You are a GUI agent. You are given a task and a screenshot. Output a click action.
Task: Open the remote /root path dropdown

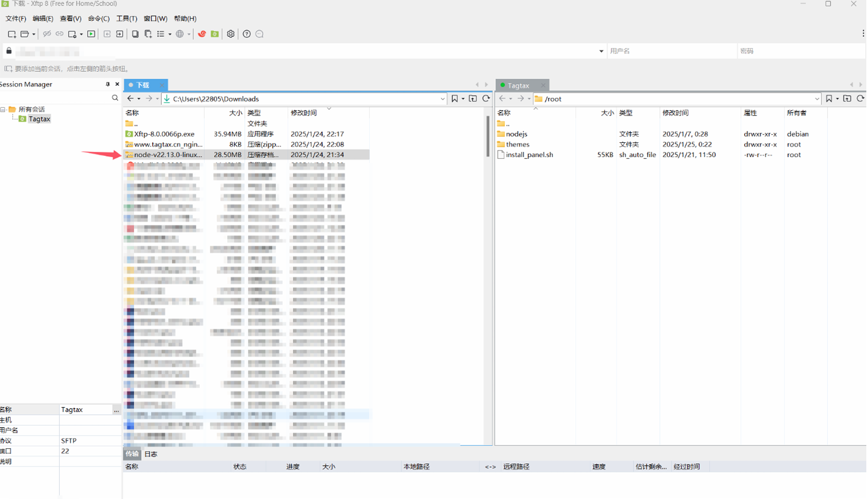(x=817, y=99)
